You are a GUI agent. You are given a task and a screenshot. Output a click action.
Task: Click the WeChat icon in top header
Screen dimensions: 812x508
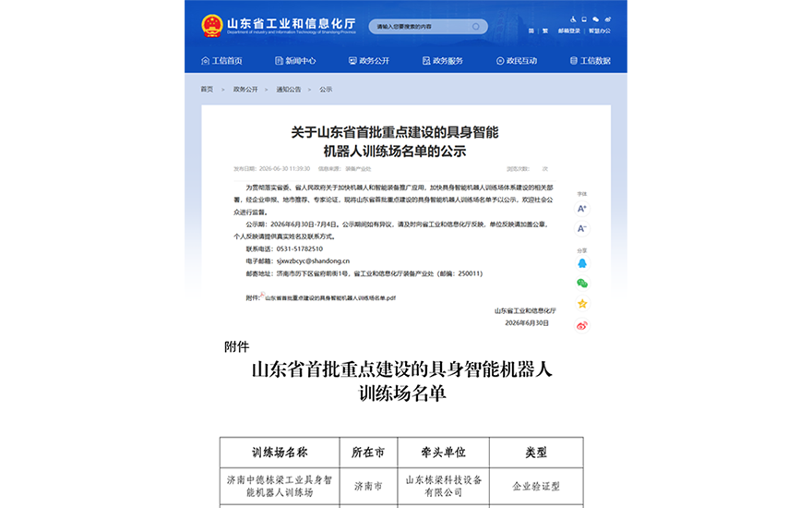point(595,19)
